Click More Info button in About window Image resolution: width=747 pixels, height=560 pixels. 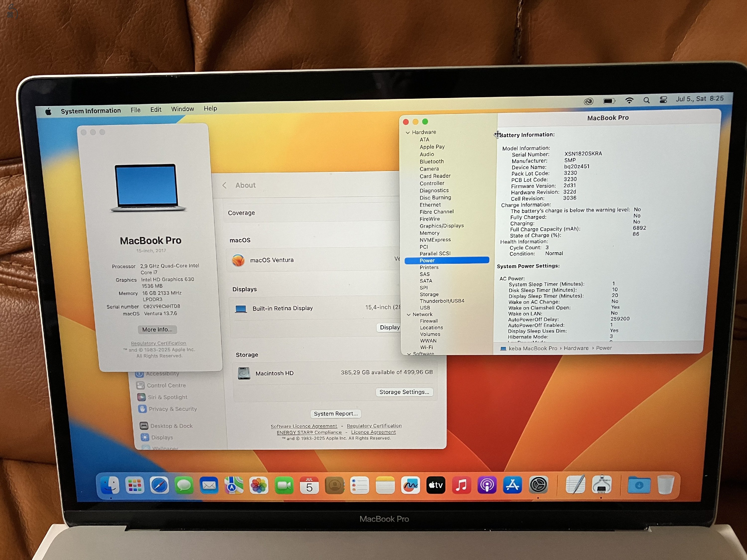click(x=157, y=330)
